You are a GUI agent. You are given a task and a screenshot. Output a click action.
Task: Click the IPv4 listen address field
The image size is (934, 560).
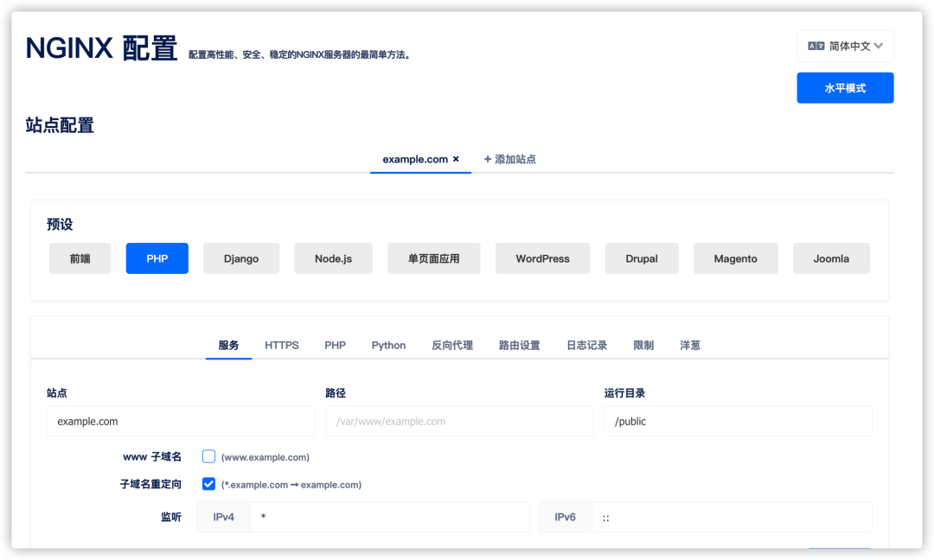390,517
